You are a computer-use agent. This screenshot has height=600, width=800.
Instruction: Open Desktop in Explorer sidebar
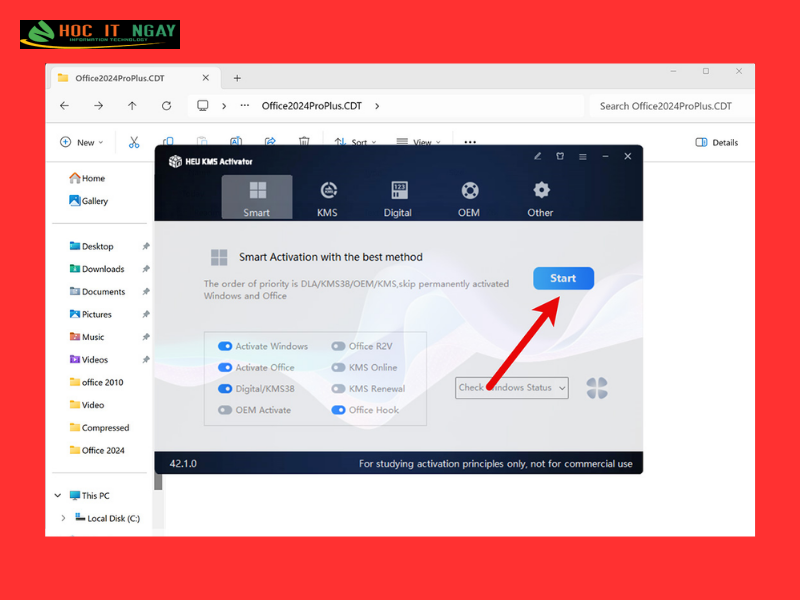(92, 246)
